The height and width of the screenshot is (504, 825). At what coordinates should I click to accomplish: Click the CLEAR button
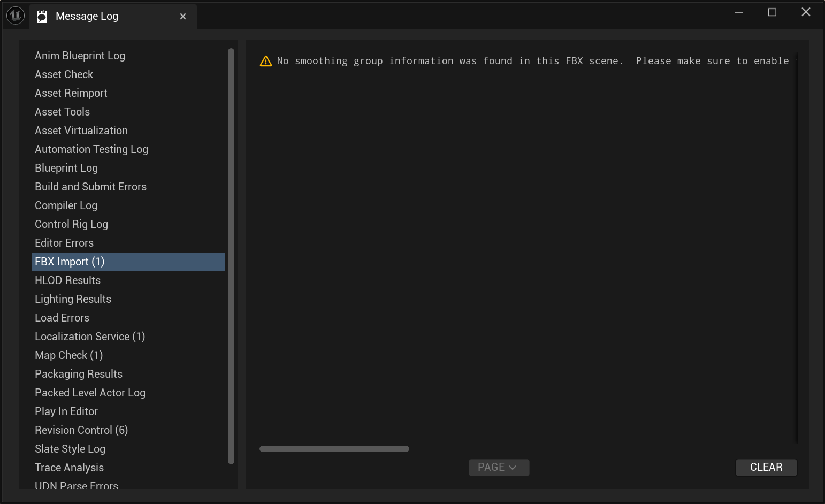coord(766,467)
